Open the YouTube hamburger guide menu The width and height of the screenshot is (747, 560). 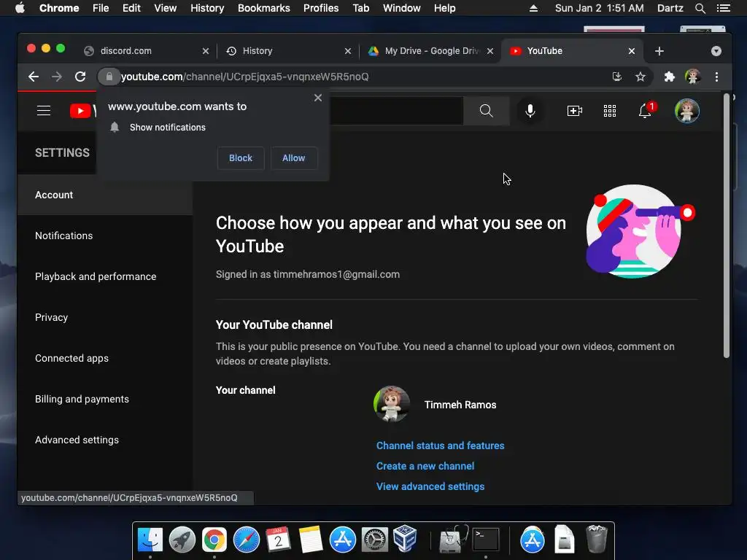click(x=43, y=111)
